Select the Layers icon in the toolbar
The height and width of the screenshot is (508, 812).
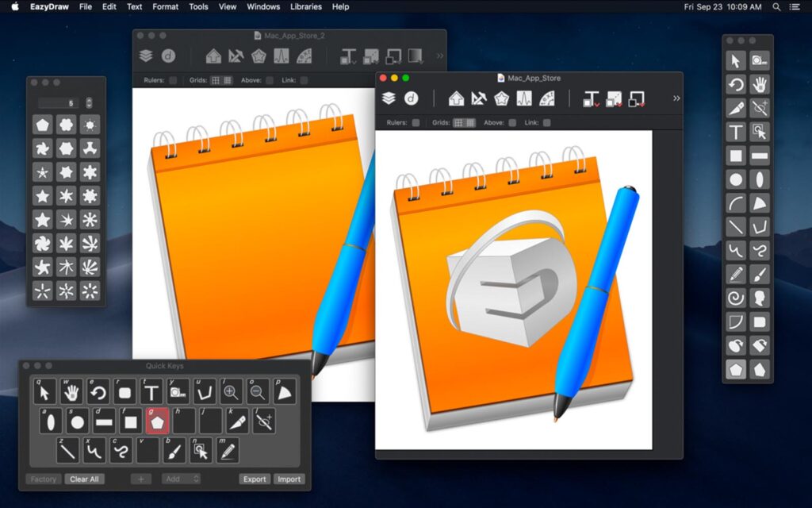(x=389, y=99)
